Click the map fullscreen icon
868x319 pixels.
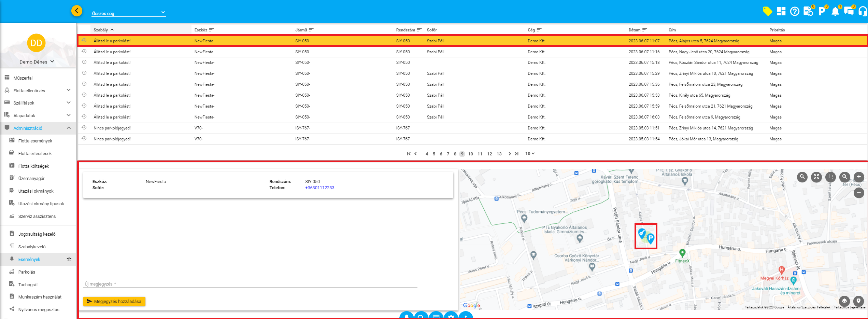(x=816, y=177)
